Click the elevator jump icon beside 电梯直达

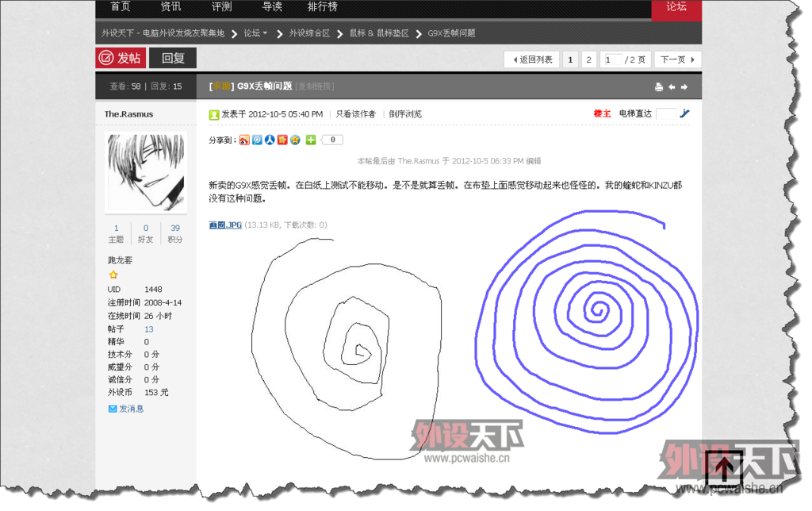[x=684, y=113]
